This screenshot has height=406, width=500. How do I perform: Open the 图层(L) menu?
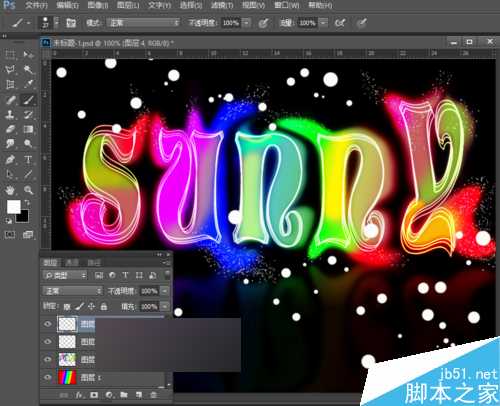(x=128, y=5)
